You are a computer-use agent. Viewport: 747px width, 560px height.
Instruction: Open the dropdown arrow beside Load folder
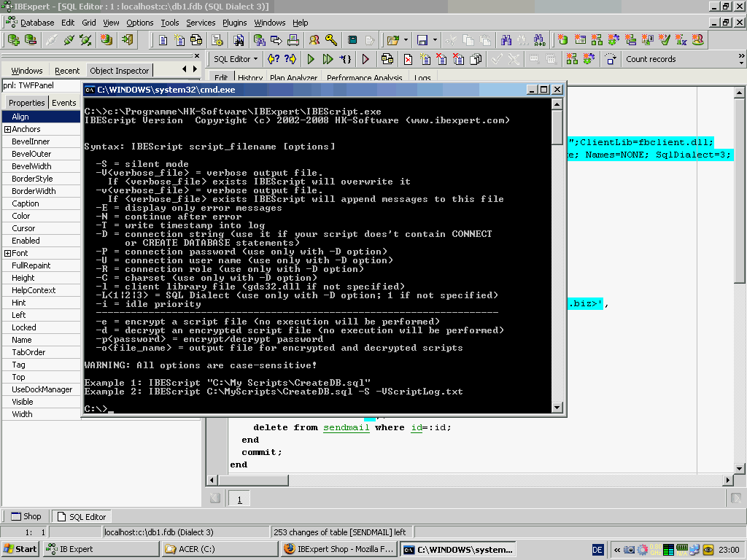click(x=406, y=41)
